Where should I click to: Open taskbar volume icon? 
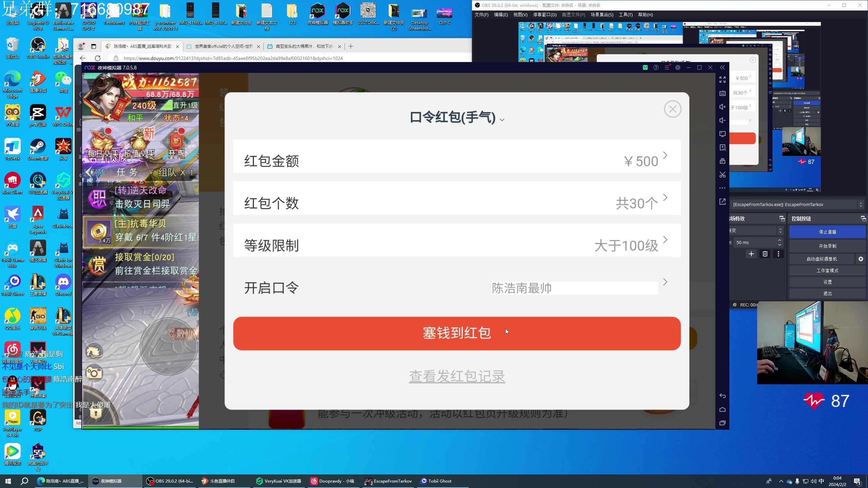tap(813, 481)
